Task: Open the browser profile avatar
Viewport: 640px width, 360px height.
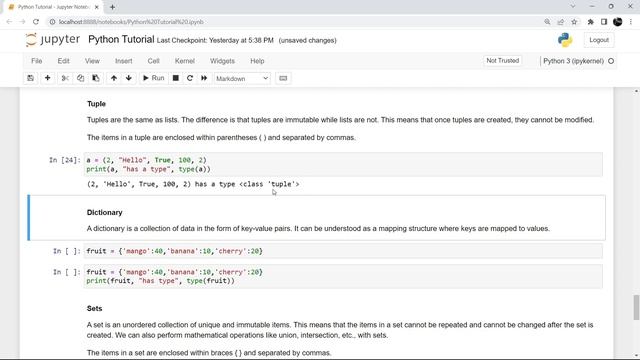Action: [618, 22]
